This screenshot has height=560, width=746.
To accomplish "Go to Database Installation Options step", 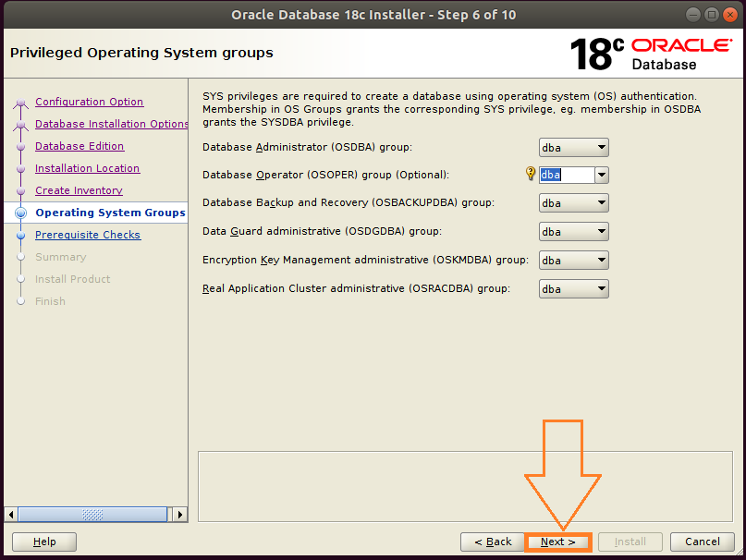I will [x=111, y=124].
